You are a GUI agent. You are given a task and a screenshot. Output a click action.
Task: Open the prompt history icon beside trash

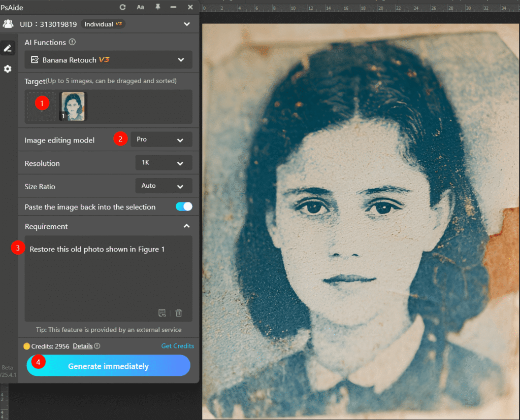pyautogui.click(x=162, y=313)
